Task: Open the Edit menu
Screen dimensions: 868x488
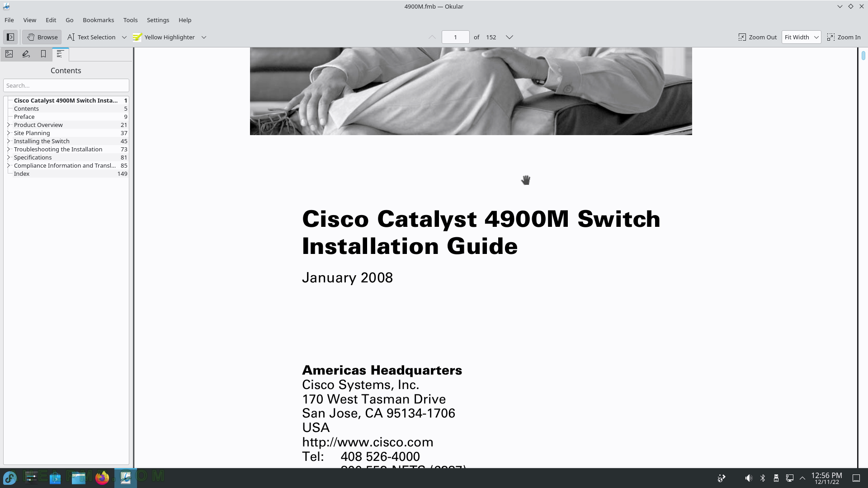Action: (51, 20)
